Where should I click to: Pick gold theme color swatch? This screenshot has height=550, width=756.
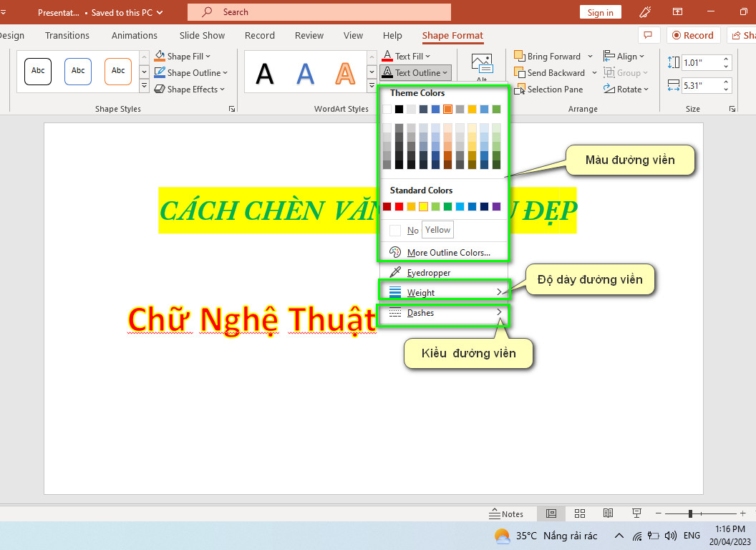click(x=472, y=109)
